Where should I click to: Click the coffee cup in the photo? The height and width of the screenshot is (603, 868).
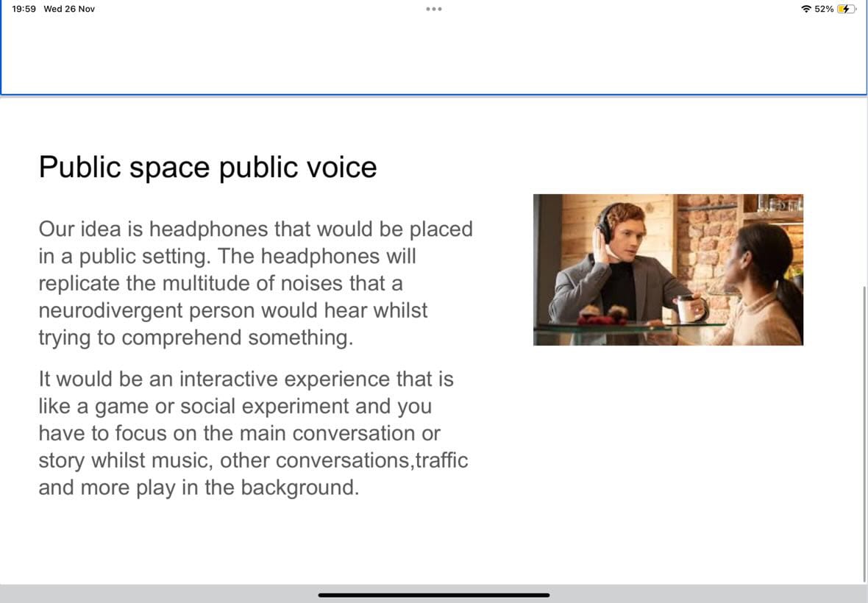click(x=685, y=308)
